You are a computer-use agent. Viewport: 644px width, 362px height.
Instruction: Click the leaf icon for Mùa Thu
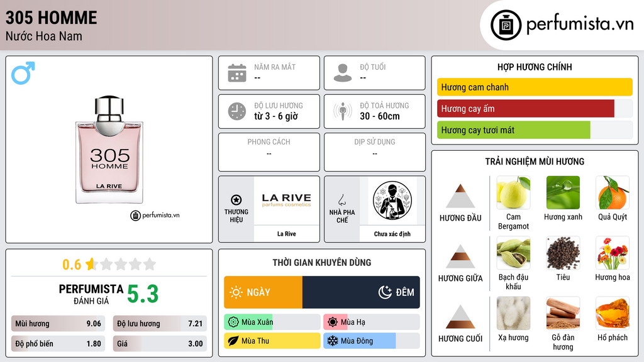coord(233,341)
